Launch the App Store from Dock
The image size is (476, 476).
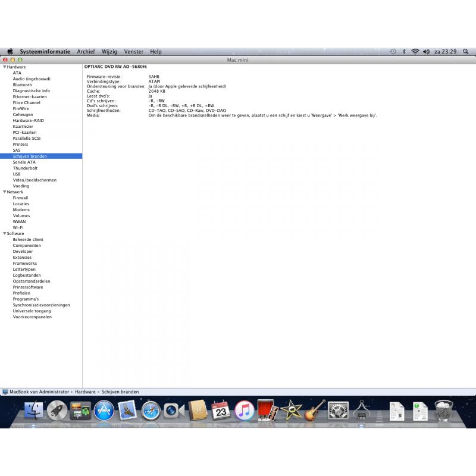point(104,411)
